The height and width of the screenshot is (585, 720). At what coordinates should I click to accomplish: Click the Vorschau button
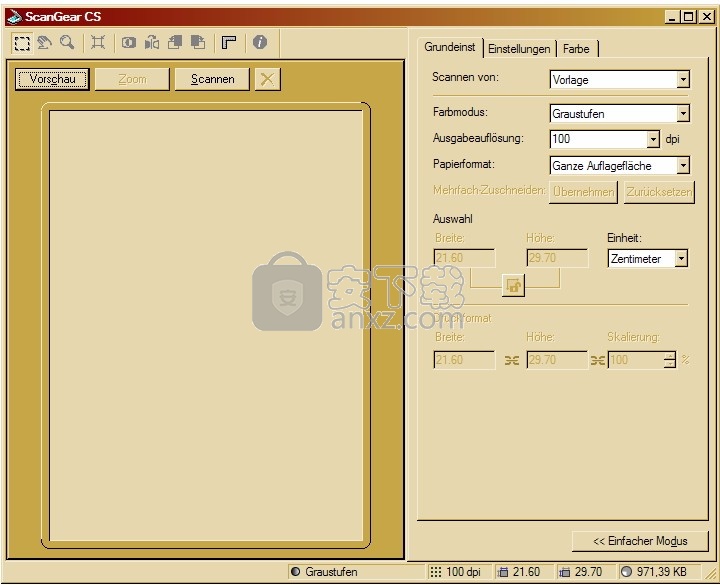coord(52,79)
